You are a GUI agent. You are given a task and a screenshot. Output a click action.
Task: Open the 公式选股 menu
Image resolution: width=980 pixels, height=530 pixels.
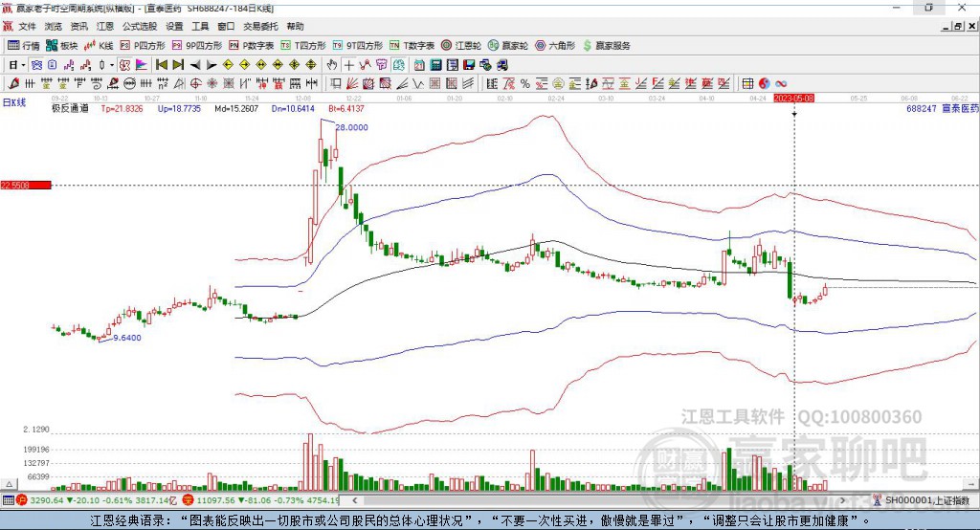(x=140, y=26)
